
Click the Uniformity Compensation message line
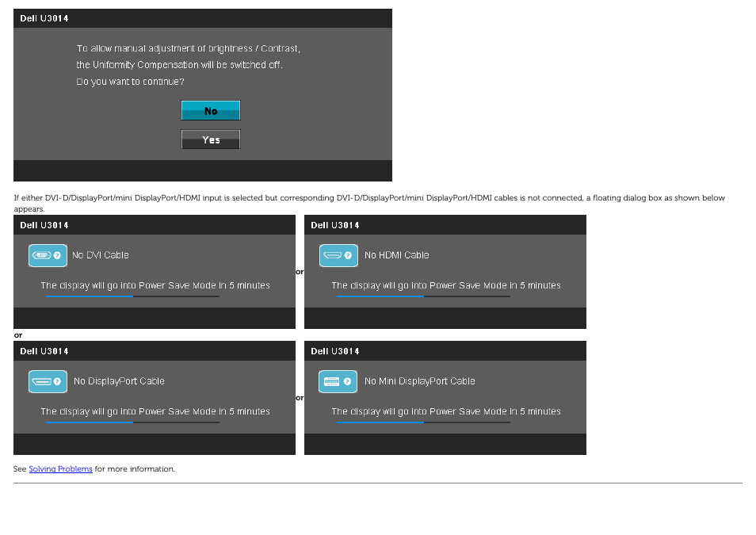click(x=179, y=65)
